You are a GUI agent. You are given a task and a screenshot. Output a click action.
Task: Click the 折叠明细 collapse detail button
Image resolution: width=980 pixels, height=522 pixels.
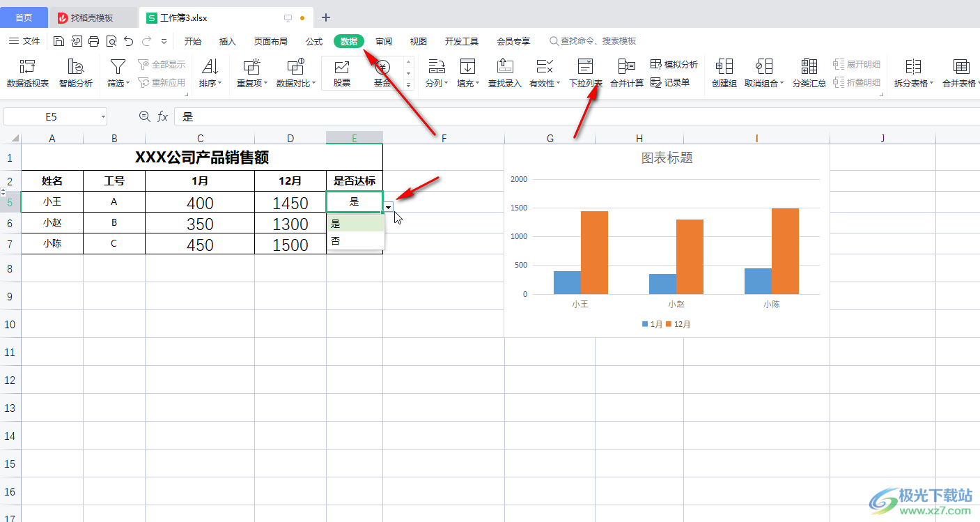[x=857, y=82]
